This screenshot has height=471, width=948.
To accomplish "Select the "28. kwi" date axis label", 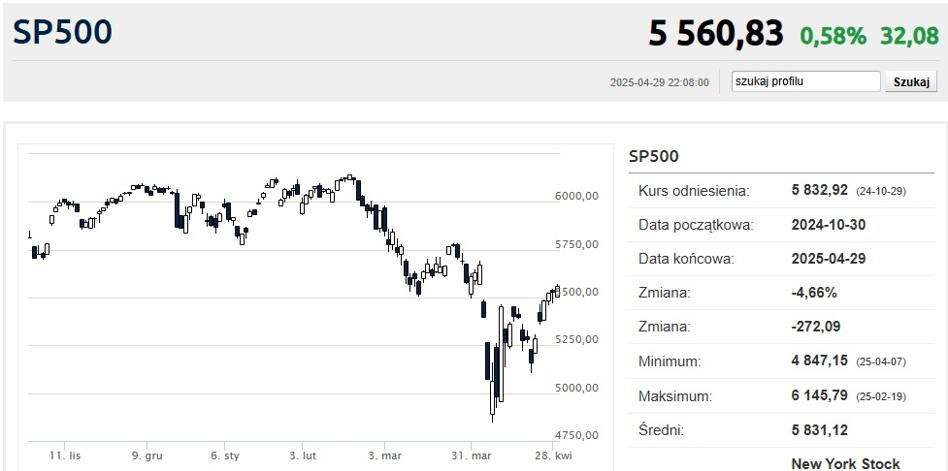I will point(551,455).
